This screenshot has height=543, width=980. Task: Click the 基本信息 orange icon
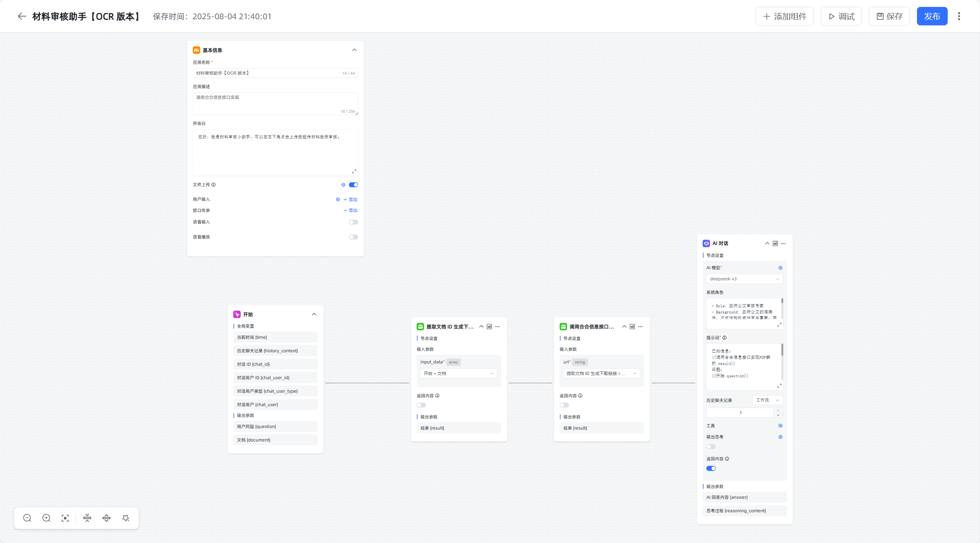click(196, 50)
